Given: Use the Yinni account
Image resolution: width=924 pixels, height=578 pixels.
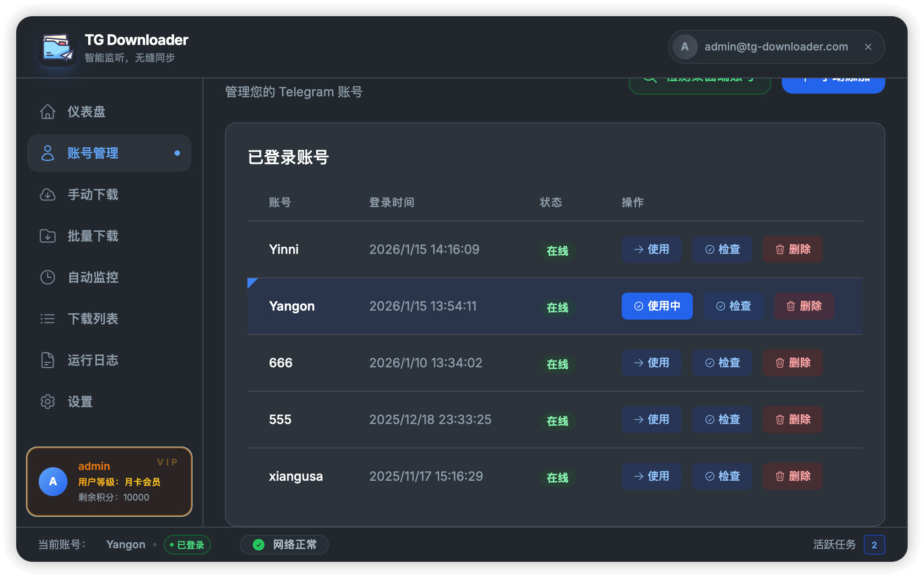Looking at the screenshot, I should coord(651,249).
